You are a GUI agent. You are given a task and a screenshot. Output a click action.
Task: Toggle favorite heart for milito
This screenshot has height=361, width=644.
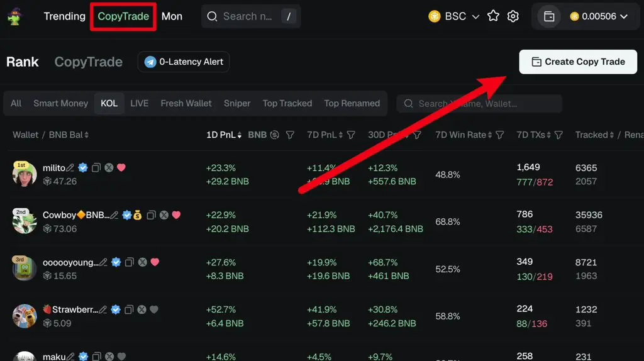coord(121,167)
